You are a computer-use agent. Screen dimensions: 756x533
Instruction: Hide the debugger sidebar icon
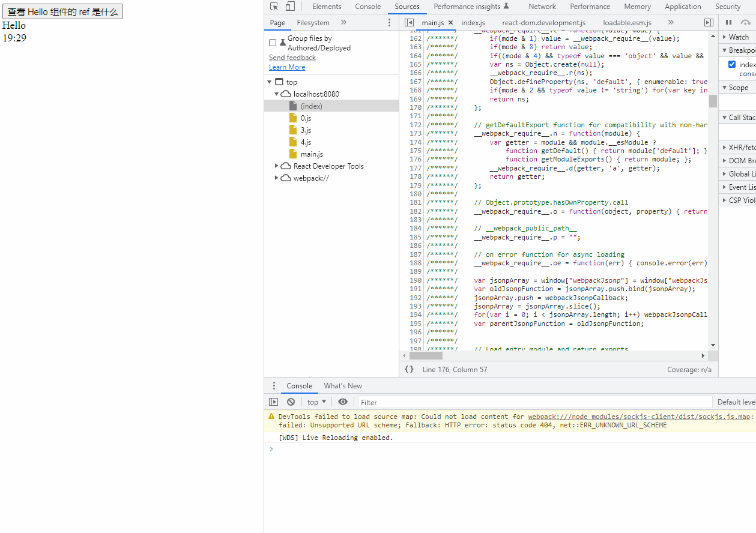click(709, 23)
